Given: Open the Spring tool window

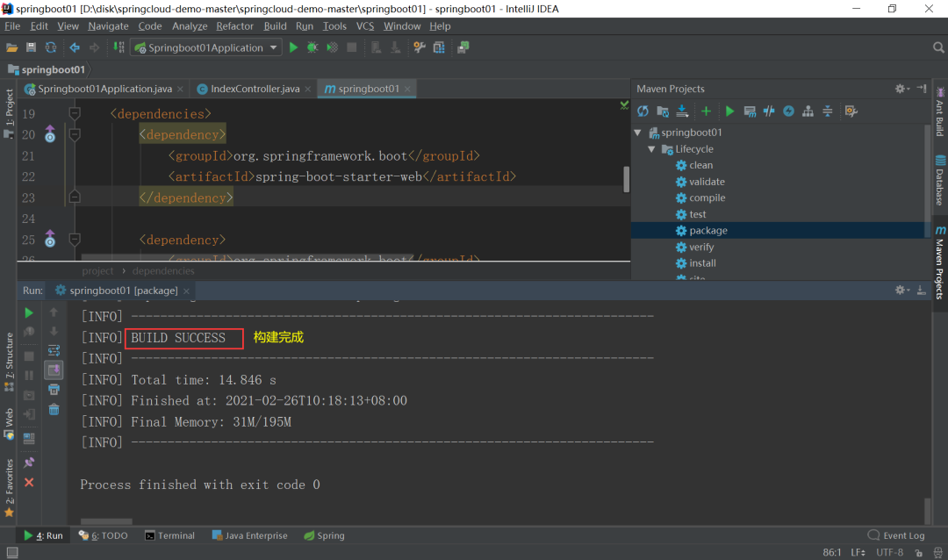Looking at the screenshot, I should click(x=324, y=535).
